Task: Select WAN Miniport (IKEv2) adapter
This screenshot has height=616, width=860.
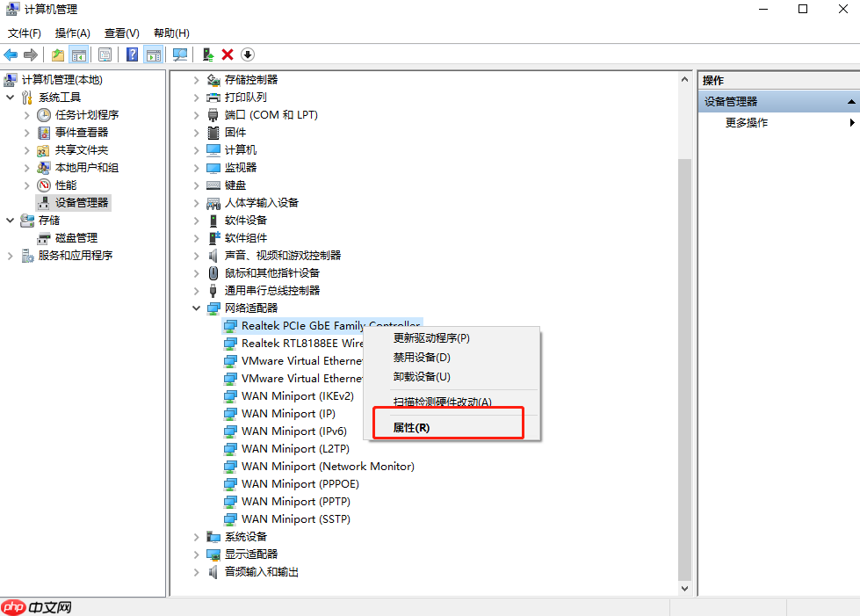Action: (297, 396)
